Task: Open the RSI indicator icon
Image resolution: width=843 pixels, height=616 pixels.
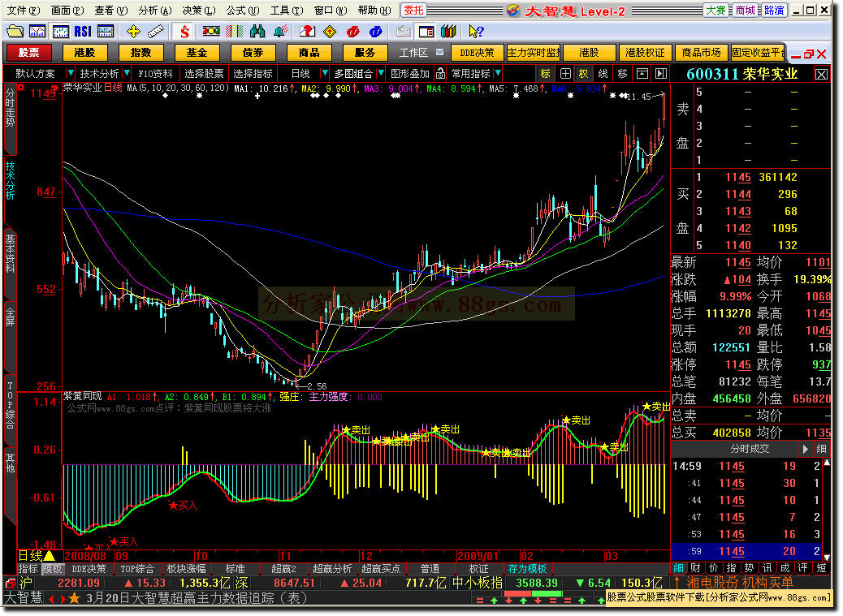Action: tap(83, 31)
